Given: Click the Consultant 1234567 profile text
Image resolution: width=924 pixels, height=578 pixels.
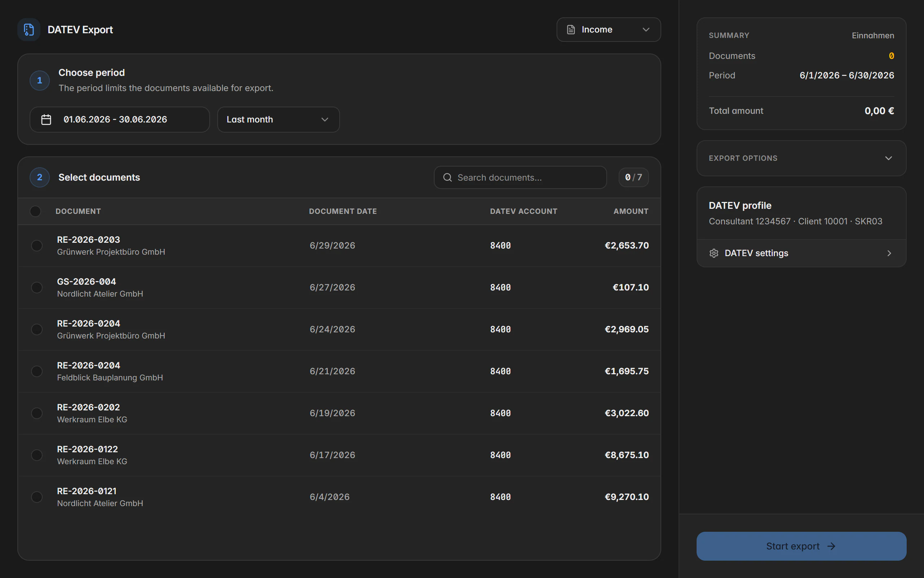Looking at the screenshot, I should (796, 221).
